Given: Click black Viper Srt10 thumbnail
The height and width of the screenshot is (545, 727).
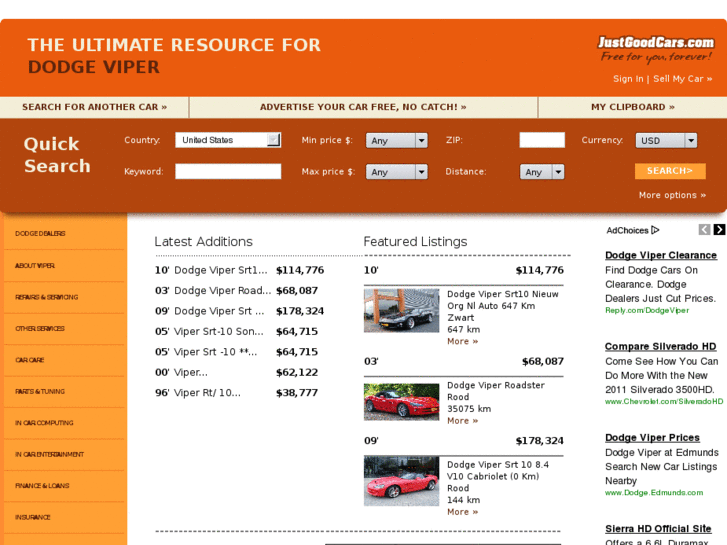Looking at the screenshot, I should [402, 311].
